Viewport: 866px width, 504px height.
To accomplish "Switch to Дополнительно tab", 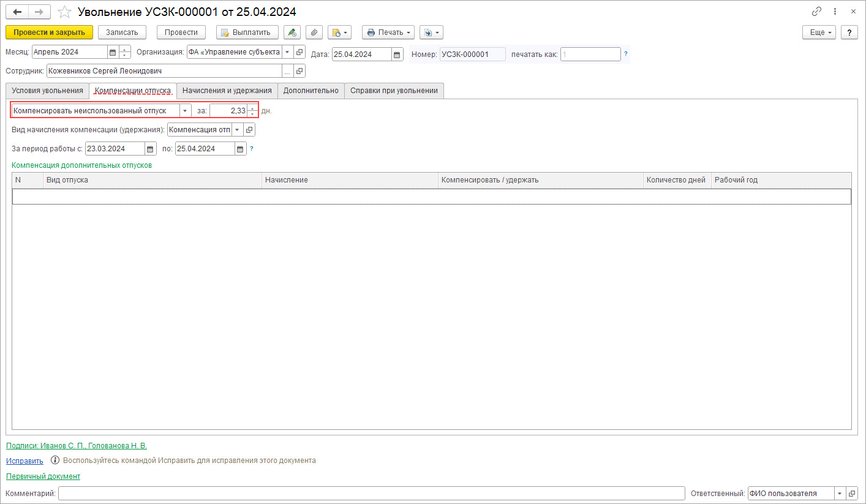I will [x=311, y=91].
